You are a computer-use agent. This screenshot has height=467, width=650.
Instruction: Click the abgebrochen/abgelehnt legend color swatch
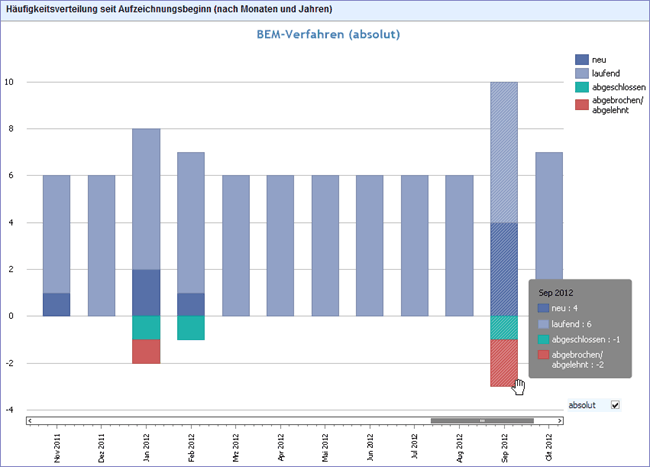point(582,104)
